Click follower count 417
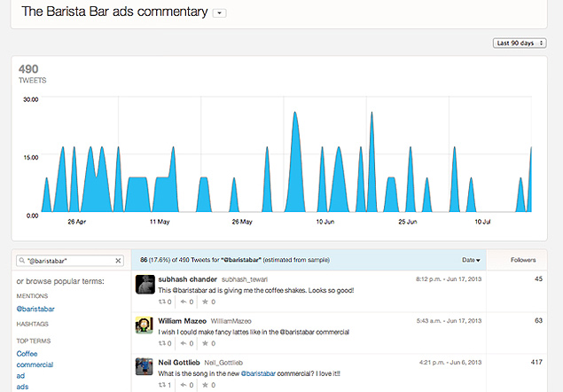 tap(536, 362)
